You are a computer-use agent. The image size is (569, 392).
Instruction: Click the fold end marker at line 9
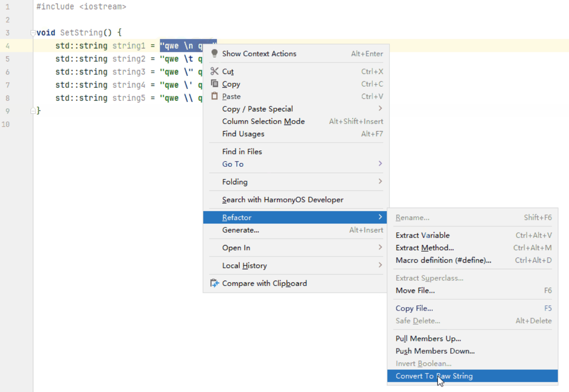pos(33,111)
